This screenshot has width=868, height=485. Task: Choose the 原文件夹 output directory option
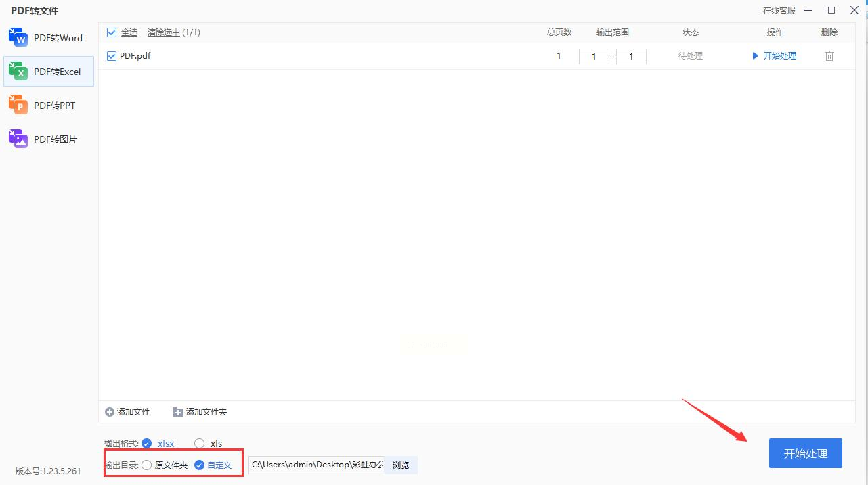[147, 465]
